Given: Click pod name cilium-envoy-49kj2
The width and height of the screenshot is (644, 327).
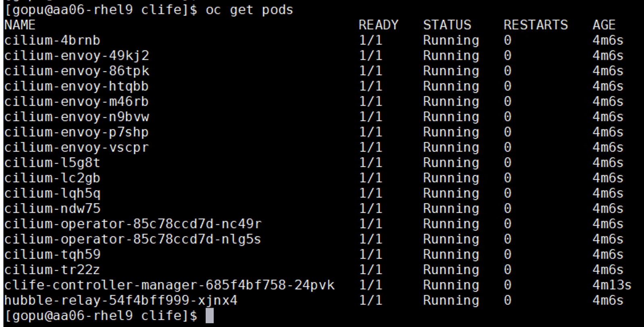Looking at the screenshot, I should (77, 56).
